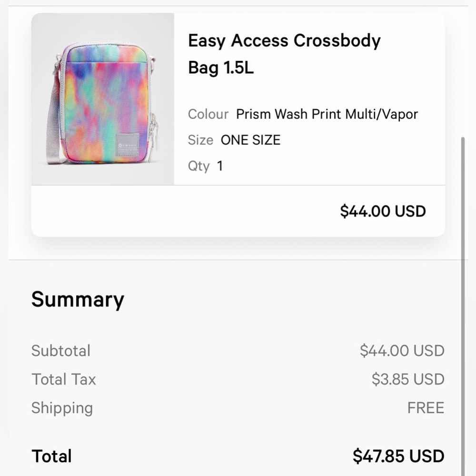Viewport: 476px width, 476px height.
Task: Click the Size attribute label
Action: pyautogui.click(x=200, y=140)
